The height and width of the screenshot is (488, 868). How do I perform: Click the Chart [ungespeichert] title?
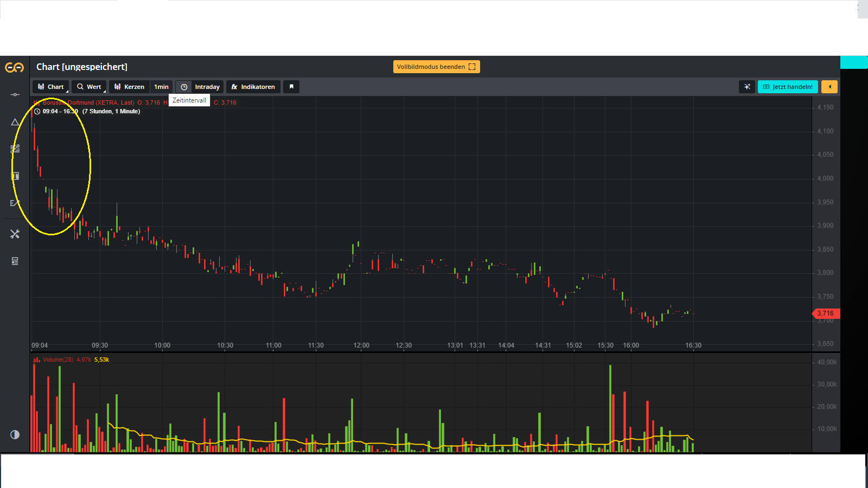[x=82, y=67]
